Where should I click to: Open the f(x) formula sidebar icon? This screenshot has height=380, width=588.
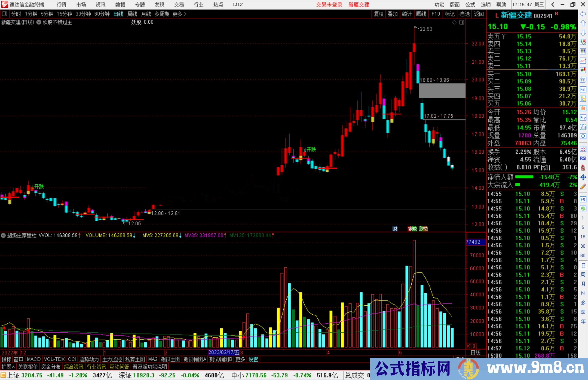point(583,127)
